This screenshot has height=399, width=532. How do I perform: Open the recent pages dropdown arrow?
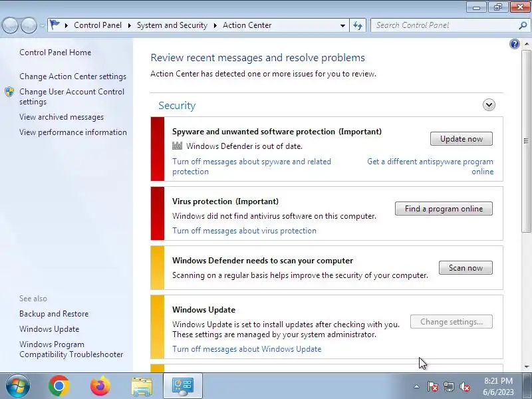click(42, 25)
